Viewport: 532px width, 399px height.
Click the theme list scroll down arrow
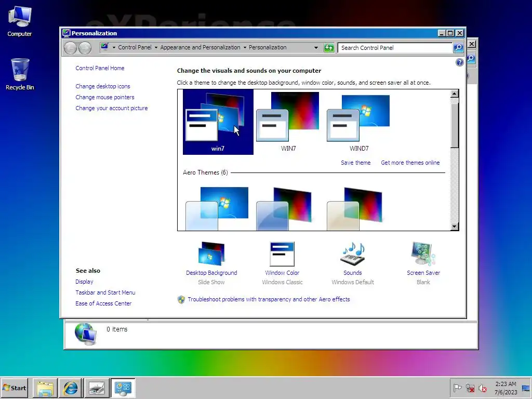click(454, 227)
